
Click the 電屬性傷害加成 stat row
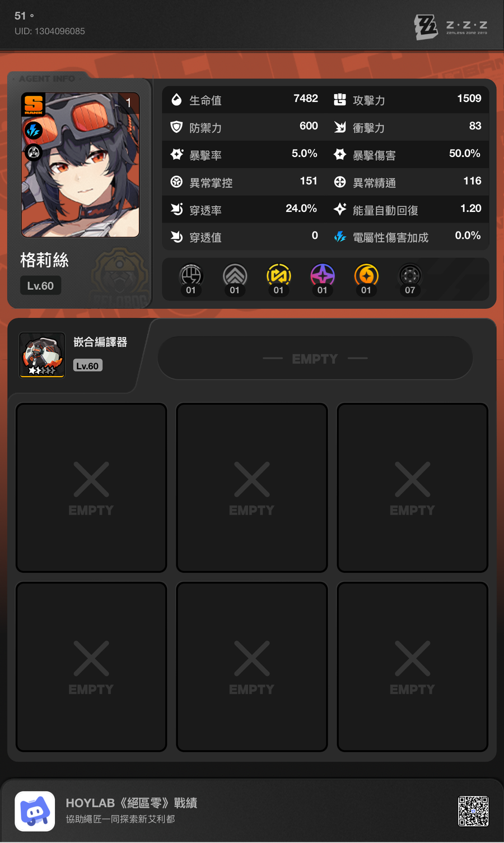[x=408, y=237]
